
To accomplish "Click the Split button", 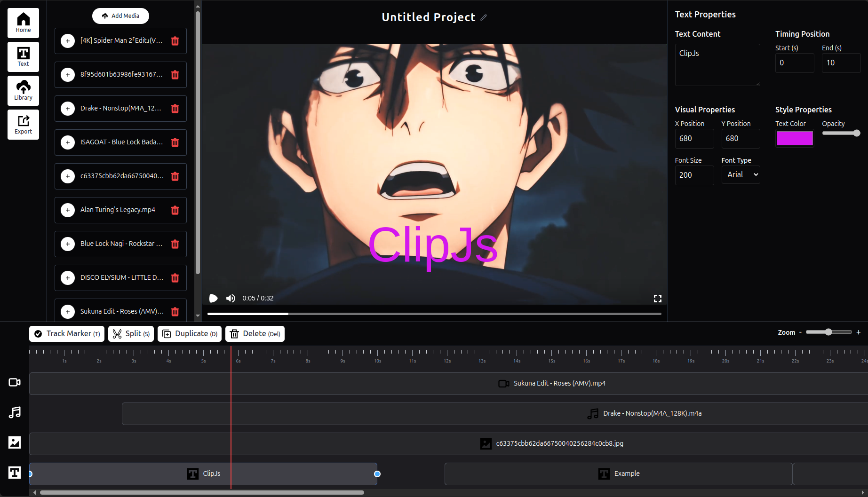I will coord(131,334).
